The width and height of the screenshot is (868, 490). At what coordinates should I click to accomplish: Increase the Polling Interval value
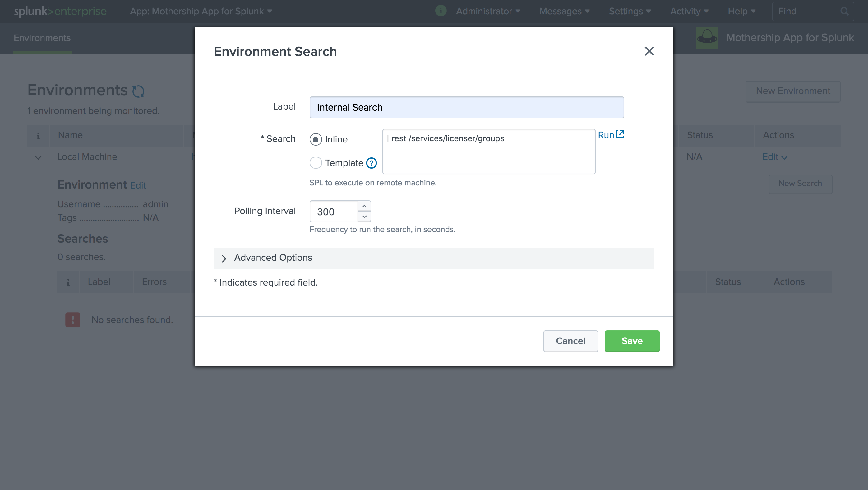coord(364,206)
